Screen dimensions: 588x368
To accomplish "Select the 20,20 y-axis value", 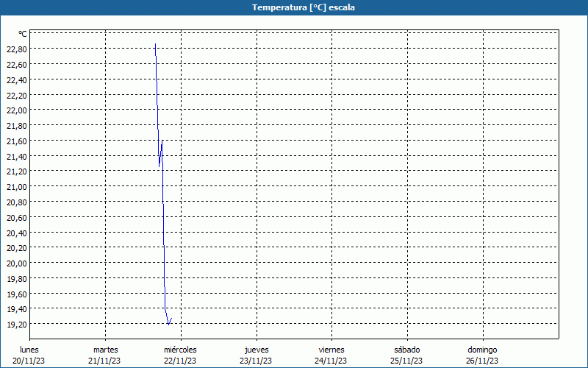I will coord(17,248).
